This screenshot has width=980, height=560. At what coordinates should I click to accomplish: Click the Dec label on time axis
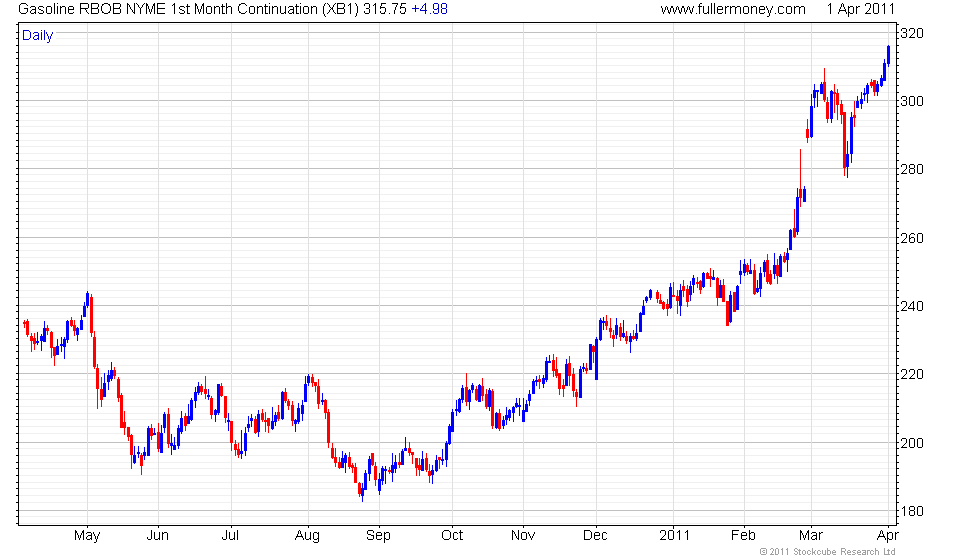click(595, 536)
